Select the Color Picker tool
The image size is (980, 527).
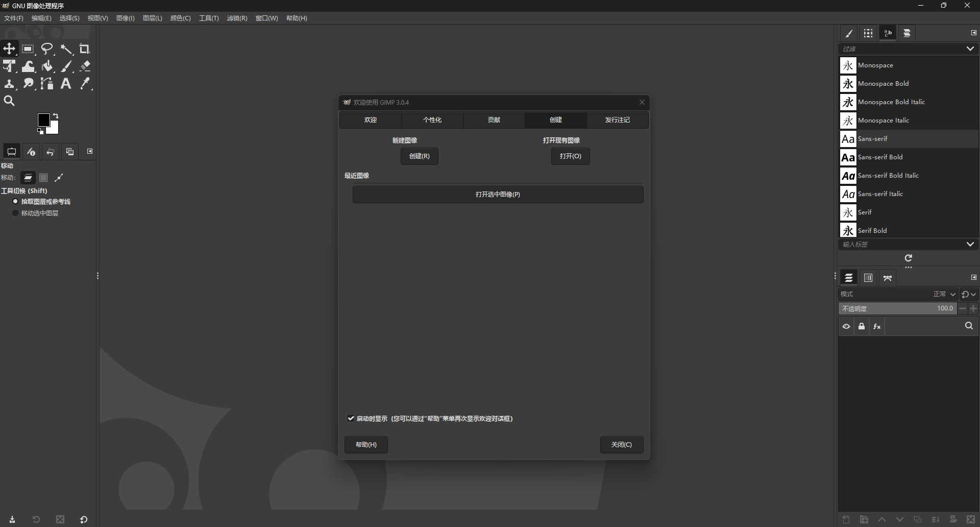[x=85, y=84]
